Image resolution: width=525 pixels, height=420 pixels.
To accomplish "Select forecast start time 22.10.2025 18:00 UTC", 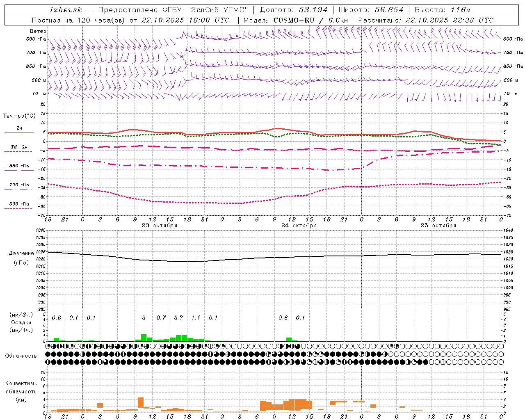I will 185,20.
